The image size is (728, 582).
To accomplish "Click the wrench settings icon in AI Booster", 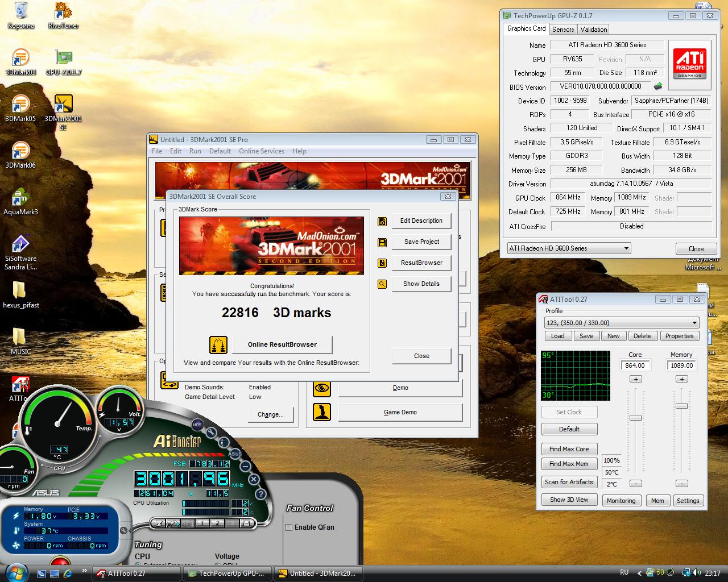I will pyautogui.click(x=212, y=433).
